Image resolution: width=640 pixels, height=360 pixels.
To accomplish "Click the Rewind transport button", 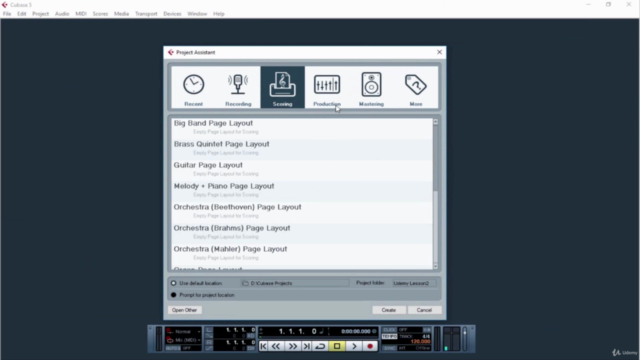I will 276,346.
